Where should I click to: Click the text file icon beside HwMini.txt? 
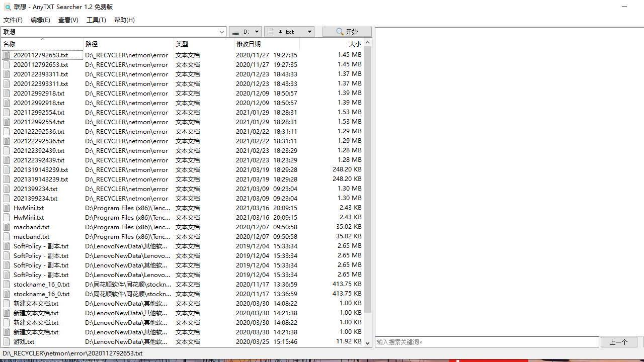point(6,208)
